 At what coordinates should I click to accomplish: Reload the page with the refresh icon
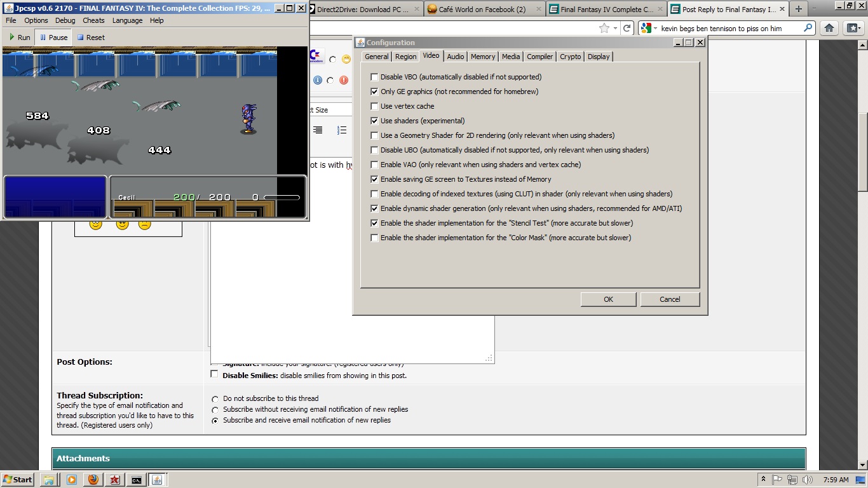pyautogui.click(x=627, y=28)
